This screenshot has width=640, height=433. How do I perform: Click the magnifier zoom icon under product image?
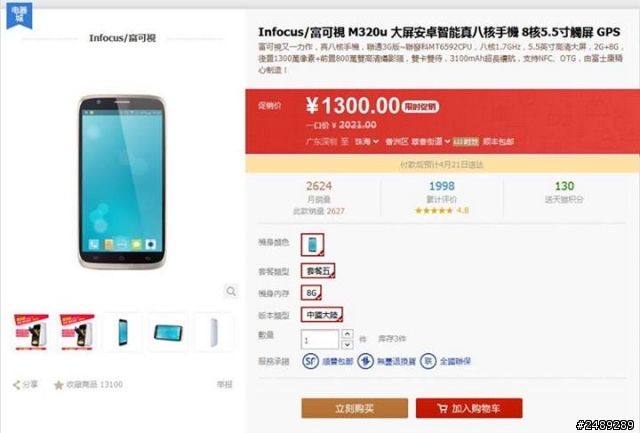pos(231,291)
